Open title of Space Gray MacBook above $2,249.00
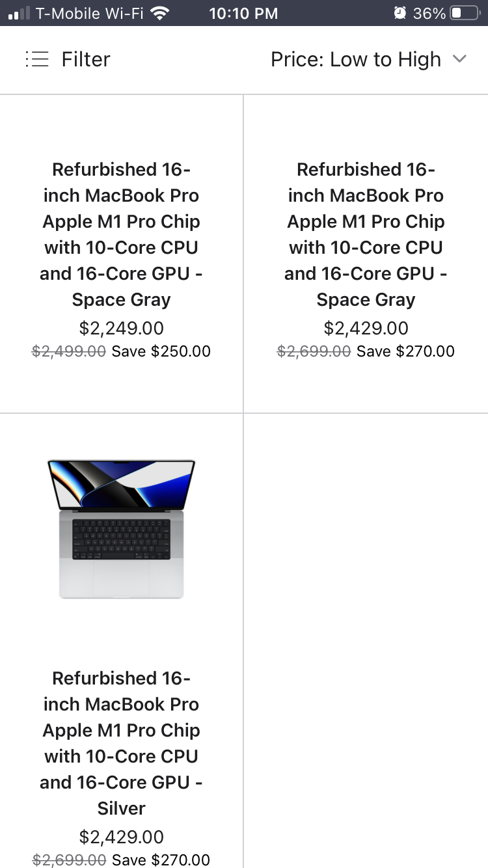488x868 pixels. (x=122, y=234)
